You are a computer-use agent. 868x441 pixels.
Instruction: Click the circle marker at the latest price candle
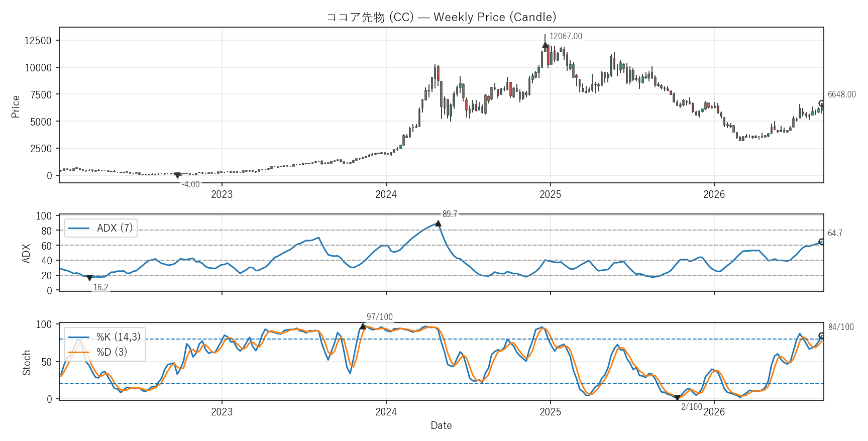coord(822,103)
